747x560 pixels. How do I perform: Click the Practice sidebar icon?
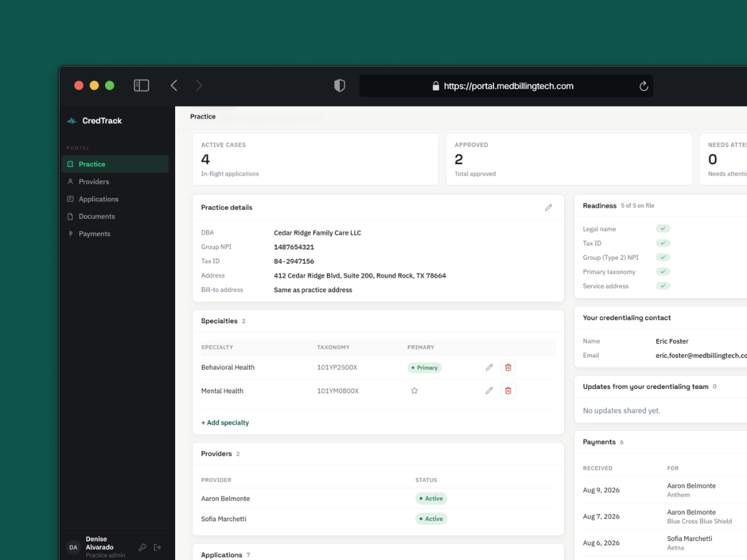(71, 164)
